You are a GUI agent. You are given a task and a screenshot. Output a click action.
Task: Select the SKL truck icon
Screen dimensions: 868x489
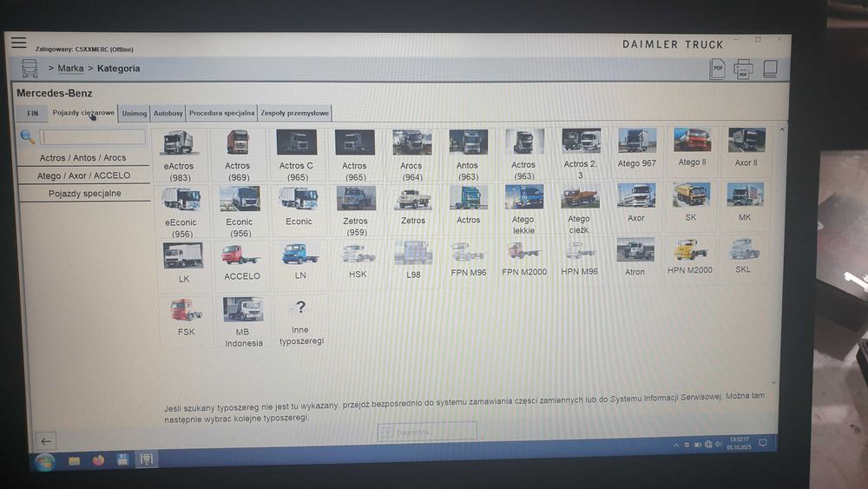(x=744, y=249)
